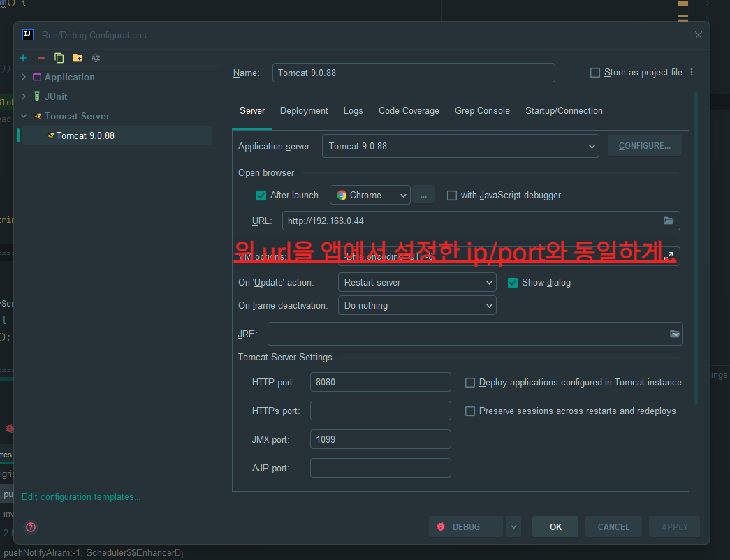Browse URL with folder icon

click(x=669, y=221)
